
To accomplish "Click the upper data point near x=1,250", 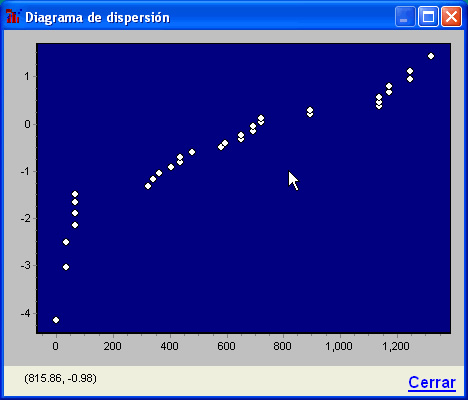I will [410, 71].
